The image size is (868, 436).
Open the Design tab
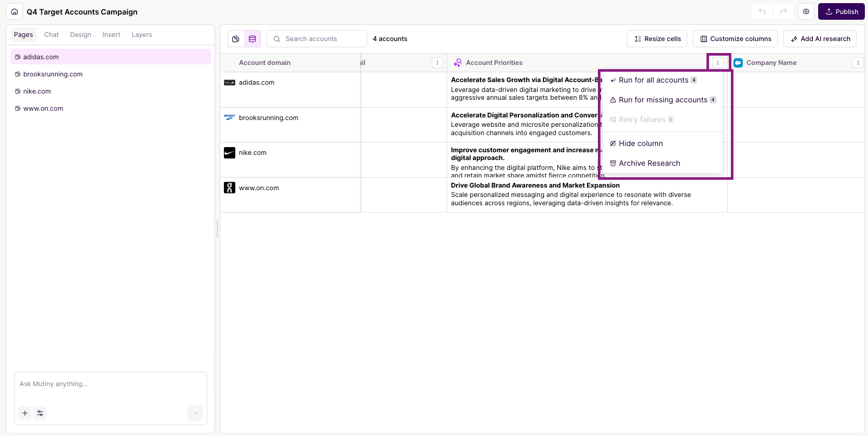tap(81, 35)
